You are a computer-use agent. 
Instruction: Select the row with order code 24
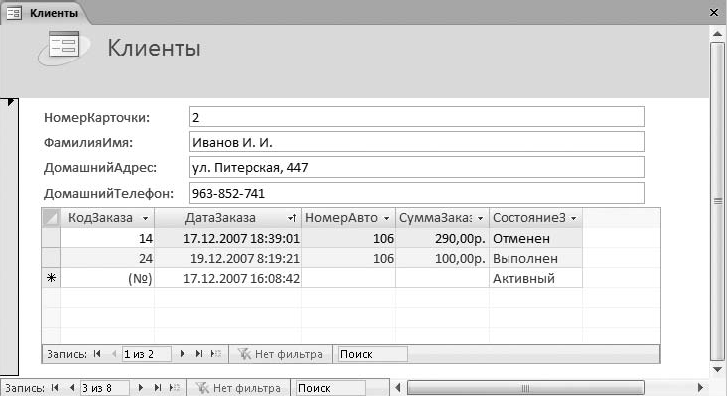(x=51, y=258)
